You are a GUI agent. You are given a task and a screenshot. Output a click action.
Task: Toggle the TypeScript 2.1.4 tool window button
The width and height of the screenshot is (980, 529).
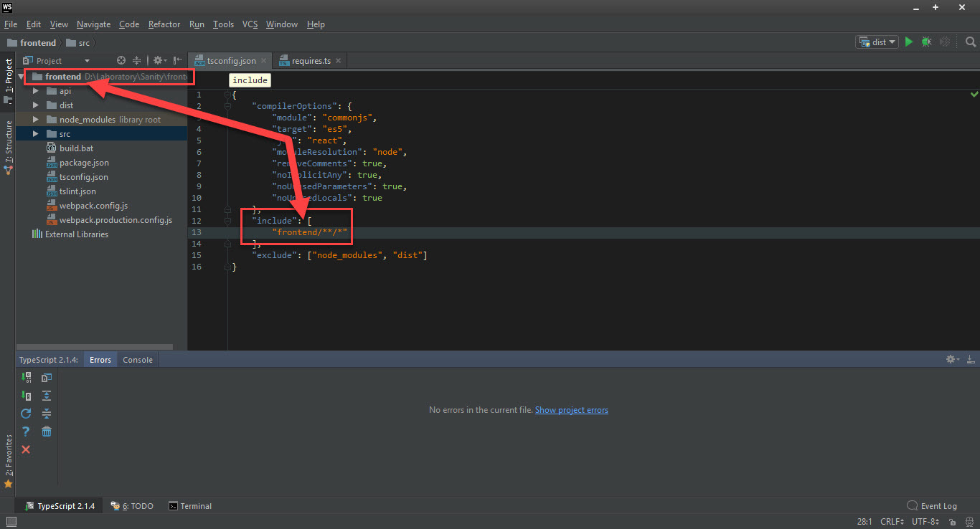[x=60, y=506]
